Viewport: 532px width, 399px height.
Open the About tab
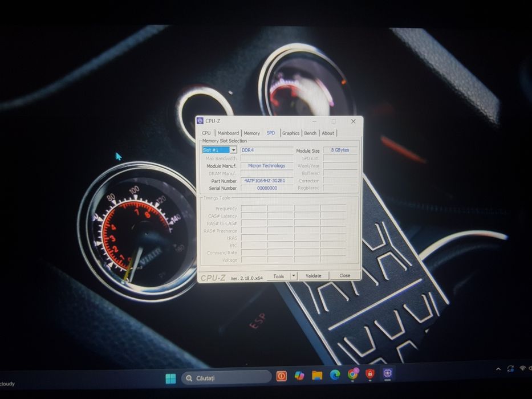coord(328,133)
